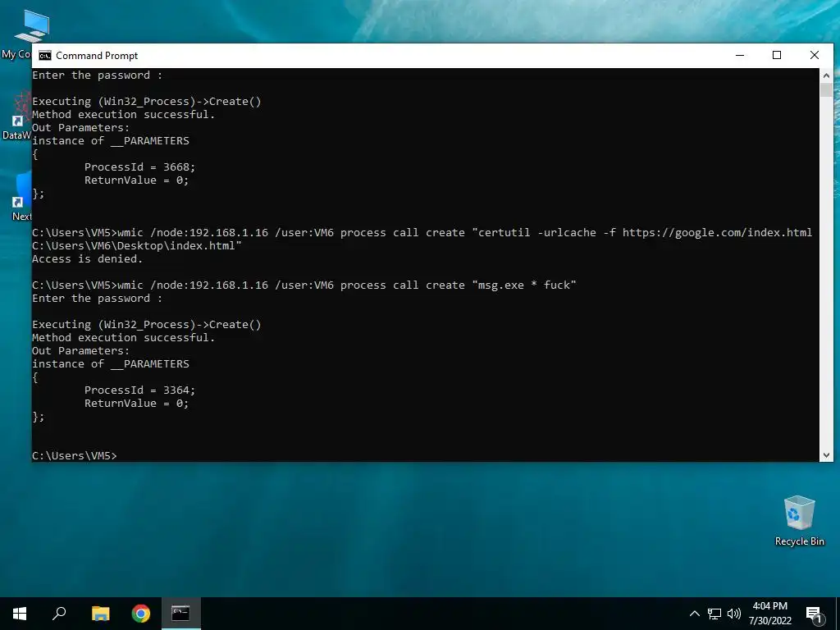This screenshot has width=840, height=630.
Task: Open Action Center notifications icon
Action: click(815, 614)
